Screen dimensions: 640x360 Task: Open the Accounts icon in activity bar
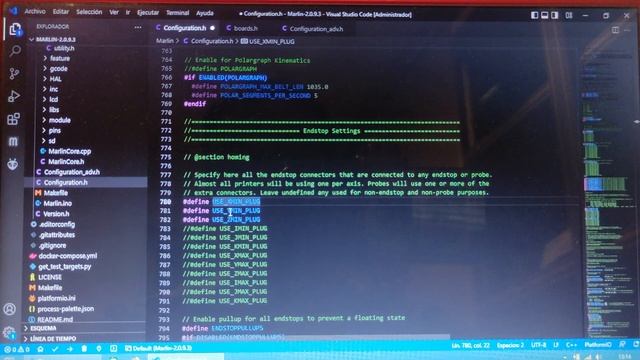pyautogui.click(x=10, y=309)
